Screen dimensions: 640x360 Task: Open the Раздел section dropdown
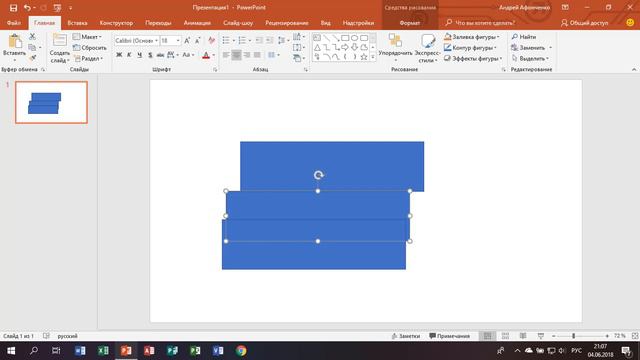(x=88, y=58)
